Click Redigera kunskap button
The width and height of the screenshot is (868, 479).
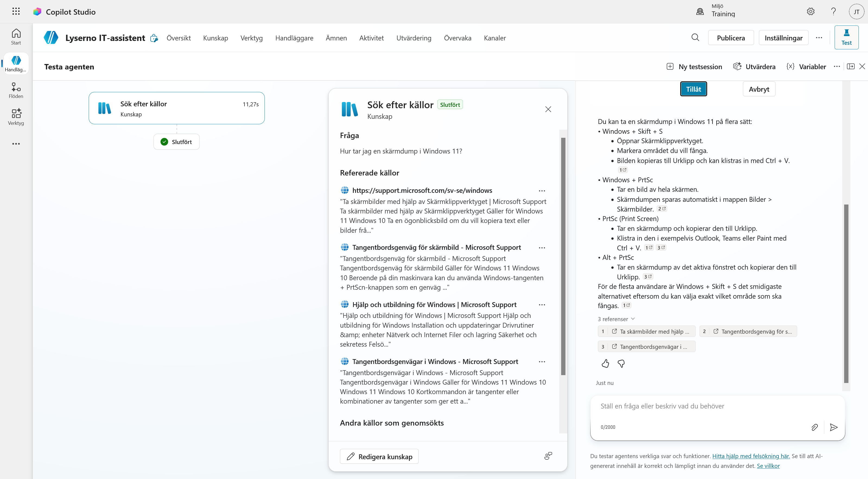tap(379, 456)
